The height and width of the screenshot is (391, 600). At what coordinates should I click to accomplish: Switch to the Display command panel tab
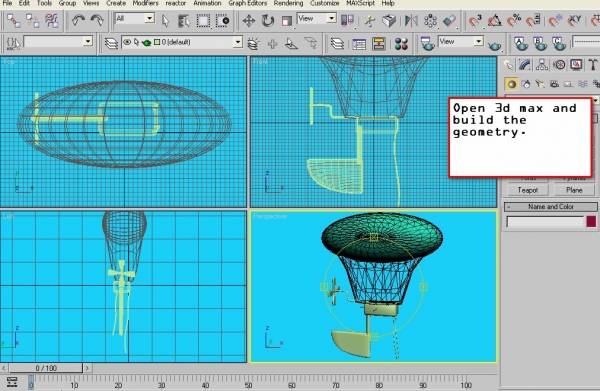pos(576,65)
